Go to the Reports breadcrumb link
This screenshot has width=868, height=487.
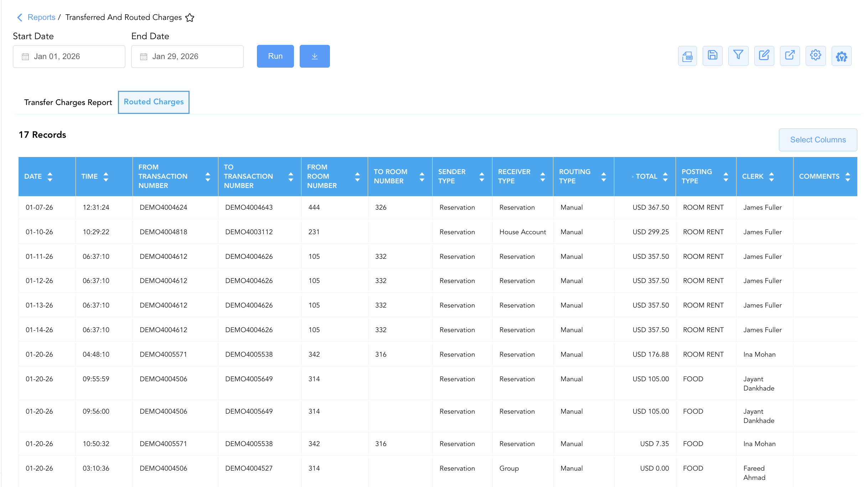(41, 17)
